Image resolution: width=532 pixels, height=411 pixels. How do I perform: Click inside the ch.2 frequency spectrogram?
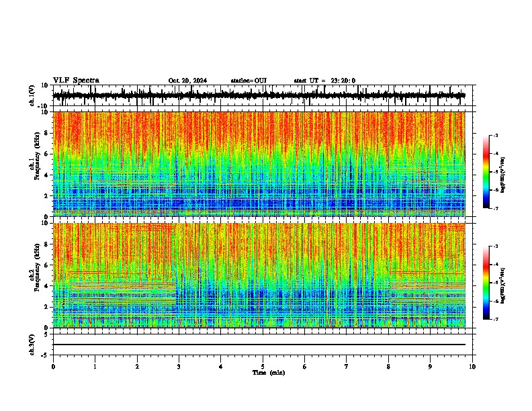259,275
